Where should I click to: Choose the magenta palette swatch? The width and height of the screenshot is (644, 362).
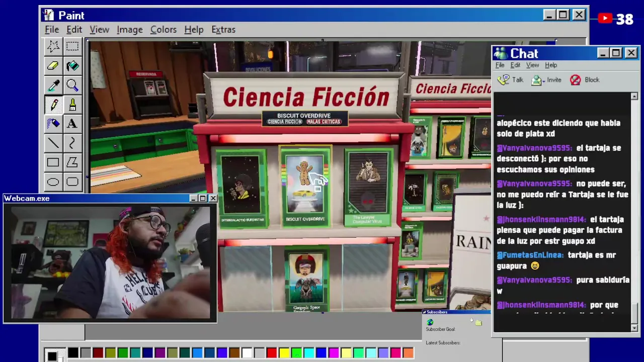point(334,353)
